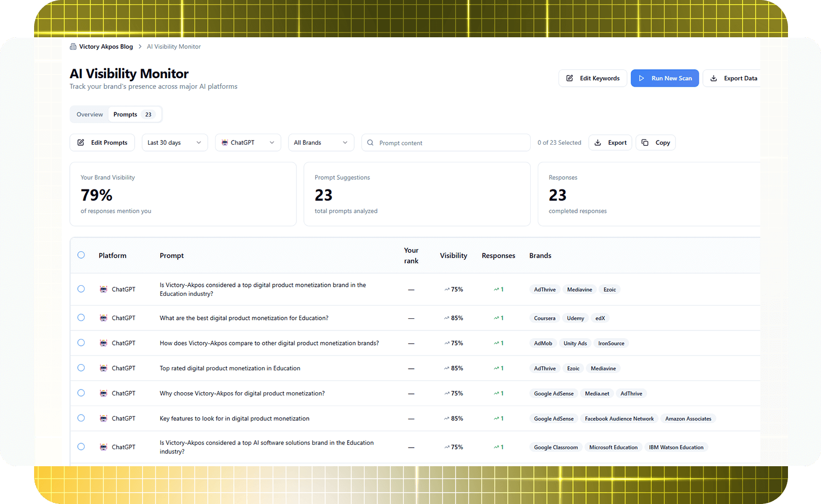Image resolution: width=821 pixels, height=504 pixels.
Task: Click the download icon on the Export button
Action: pos(598,143)
